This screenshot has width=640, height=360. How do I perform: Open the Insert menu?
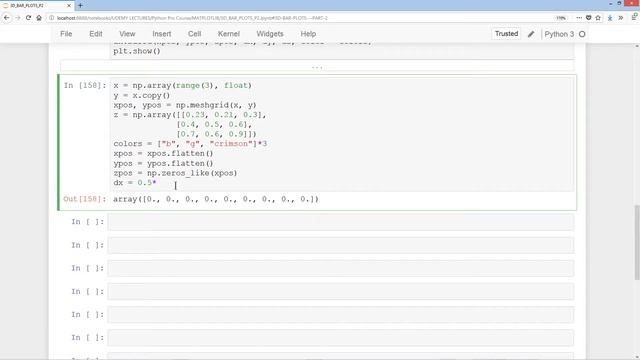[x=162, y=34]
